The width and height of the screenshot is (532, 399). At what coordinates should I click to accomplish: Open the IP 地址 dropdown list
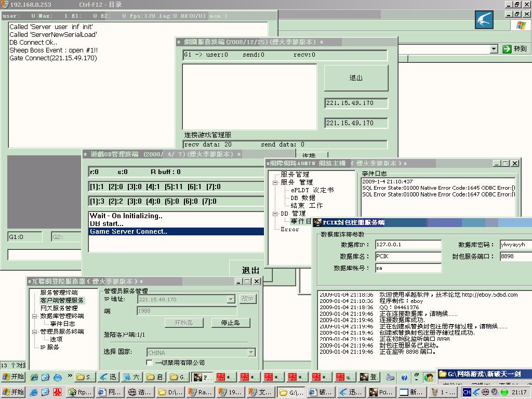[231, 299]
